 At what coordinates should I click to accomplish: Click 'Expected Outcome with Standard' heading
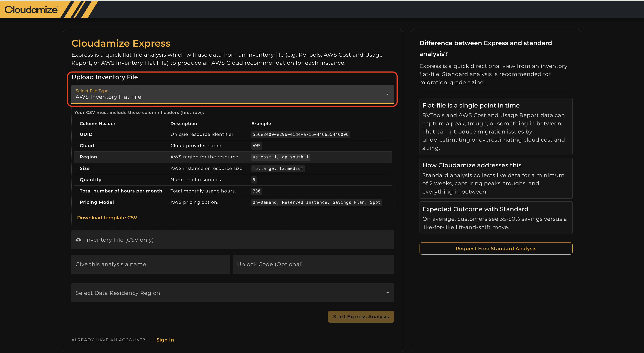coord(475,209)
